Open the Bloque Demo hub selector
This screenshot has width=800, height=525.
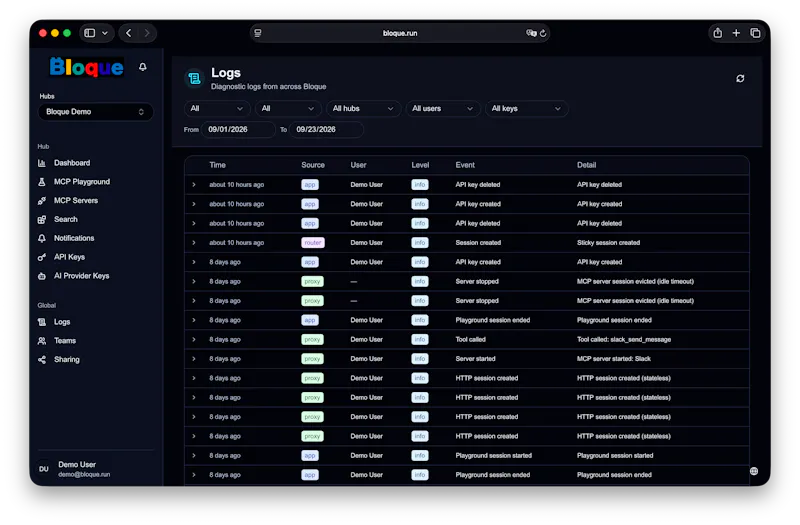coord(95,112)
